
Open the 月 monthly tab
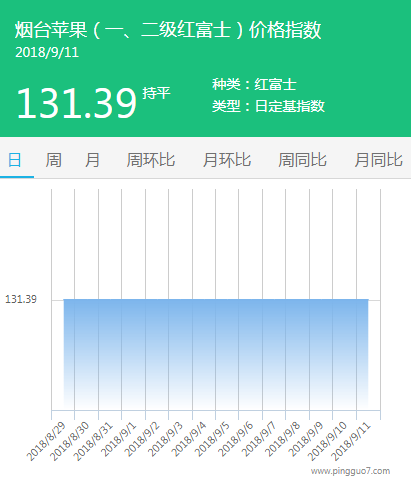pyautogui.click(x=92, y=160)
